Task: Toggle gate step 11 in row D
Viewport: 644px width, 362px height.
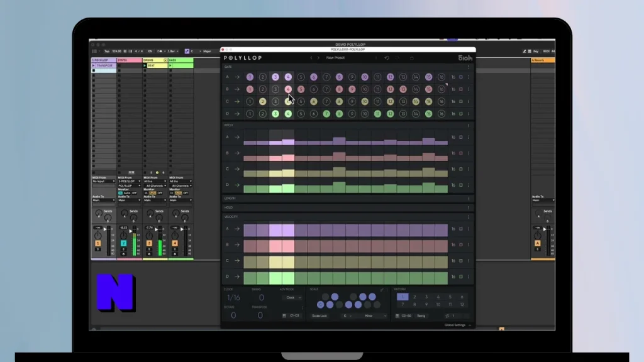Action: click(377, 114)
